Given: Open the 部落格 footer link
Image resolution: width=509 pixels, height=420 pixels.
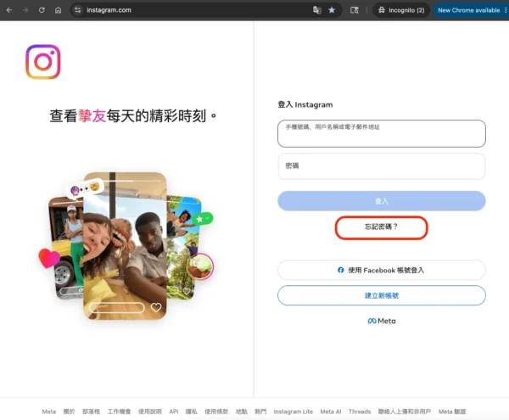Looking at the screenshot, I should point(92,412).
